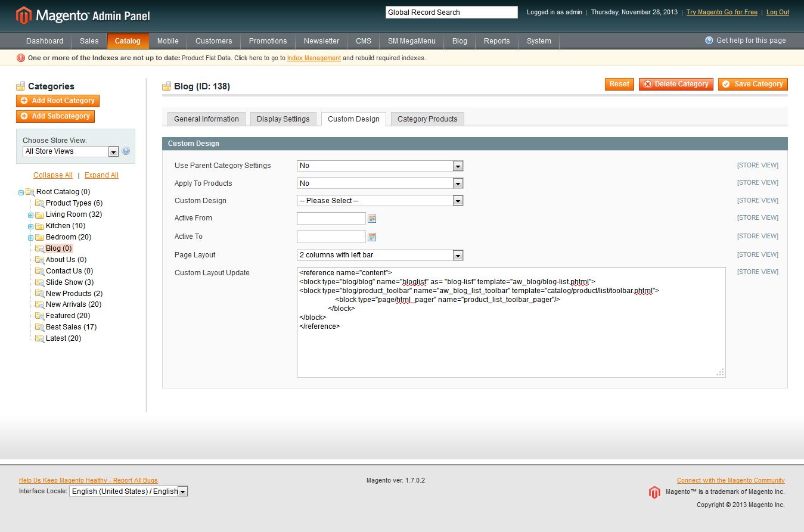
Task: Click the Categories heading folder icon
Action: pos(21,86)
